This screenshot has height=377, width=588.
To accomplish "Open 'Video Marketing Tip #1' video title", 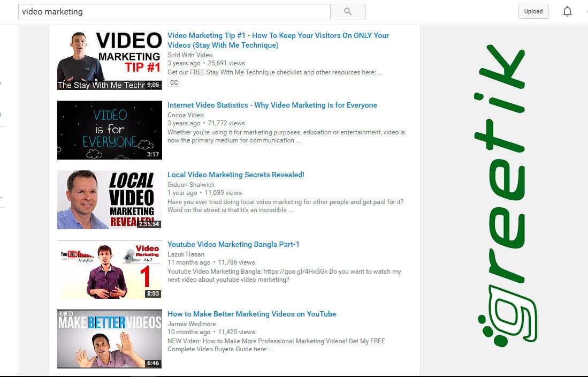I will click(278, 40).
